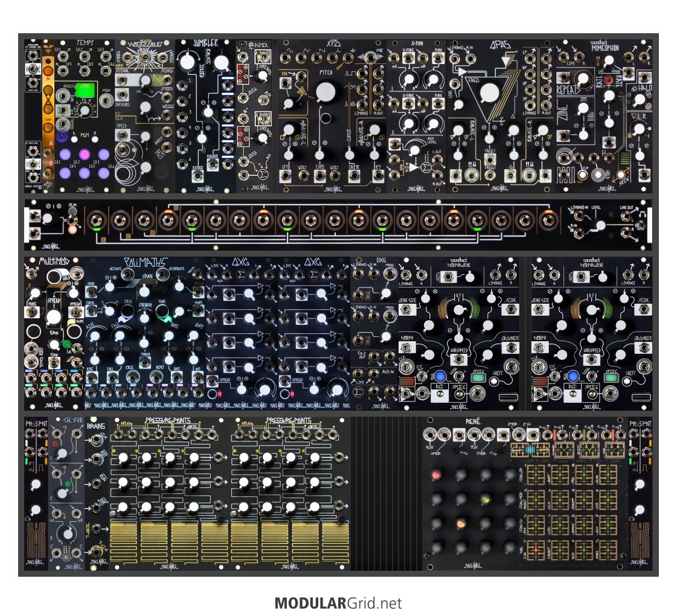Tap the blue-lit touch plate on René

click(x=529, y=450)
